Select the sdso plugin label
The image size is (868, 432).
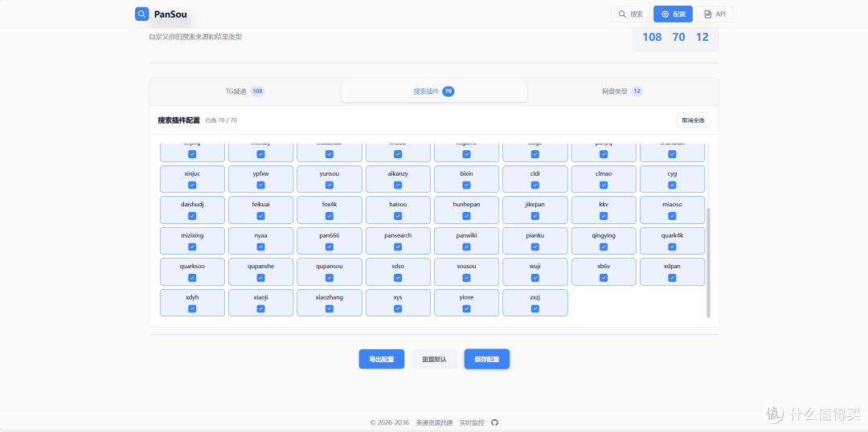coord(398,266)
